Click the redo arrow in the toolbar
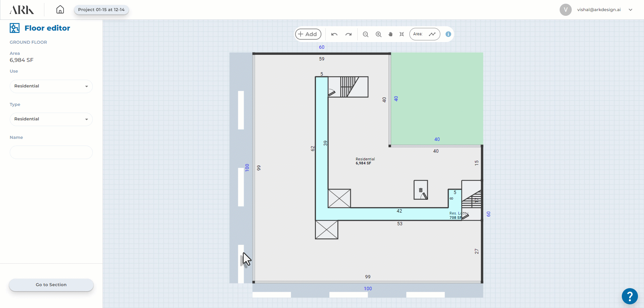644x308 pixels. [348, 34]
